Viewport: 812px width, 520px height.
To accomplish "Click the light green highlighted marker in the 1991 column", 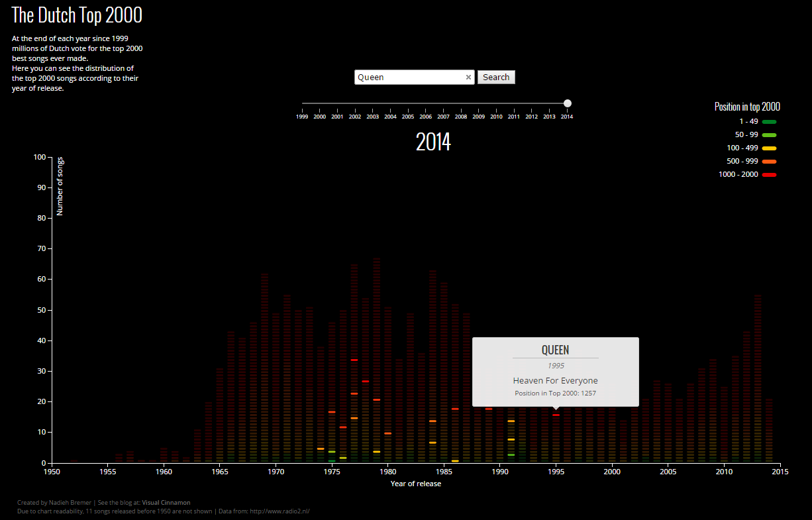I will (x=511, y=455).
